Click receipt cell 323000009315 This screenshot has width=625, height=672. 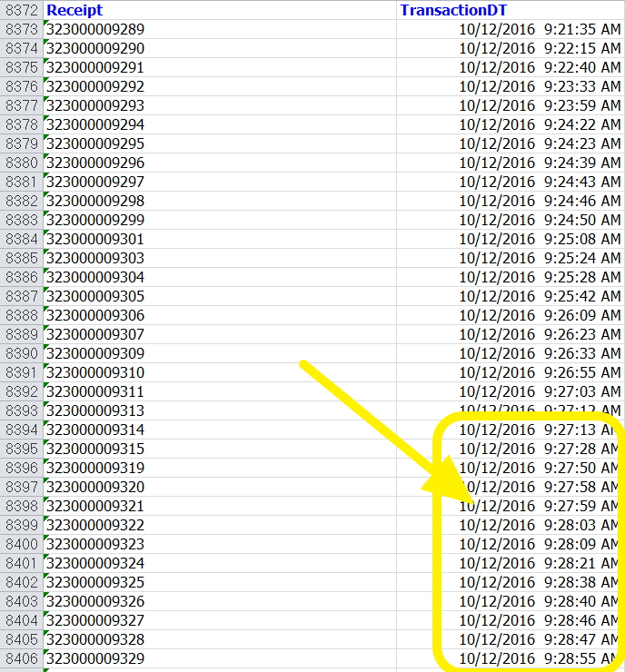tap(220, 449)
